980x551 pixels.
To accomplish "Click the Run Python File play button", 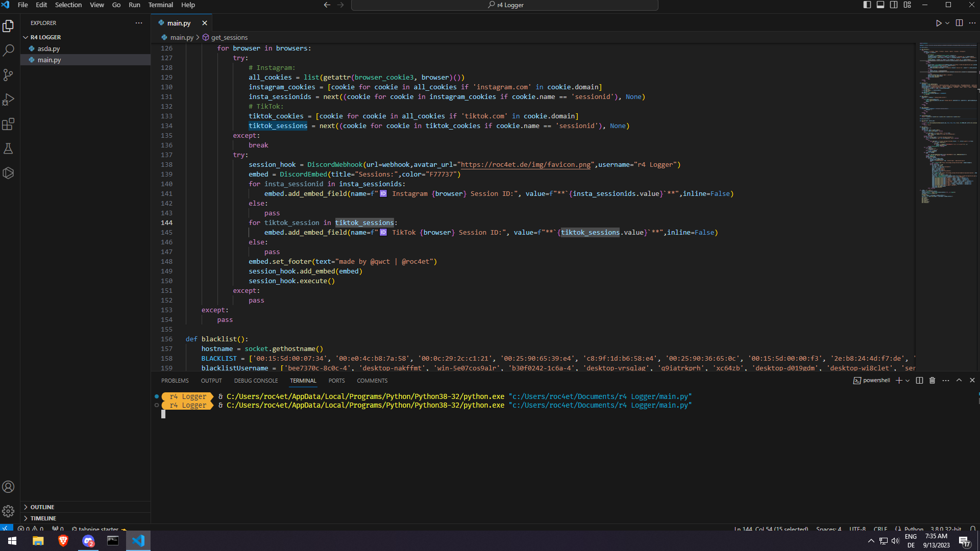I will pos(938,23).
